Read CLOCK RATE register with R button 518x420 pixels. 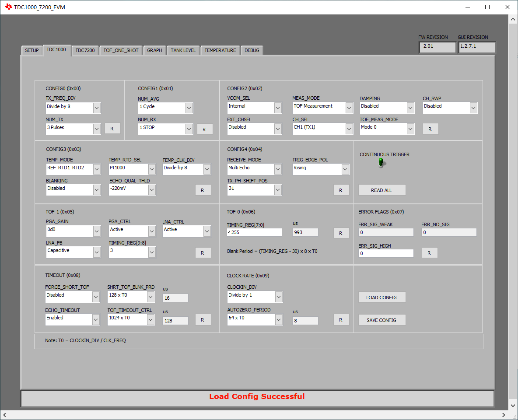pos(341,319)
